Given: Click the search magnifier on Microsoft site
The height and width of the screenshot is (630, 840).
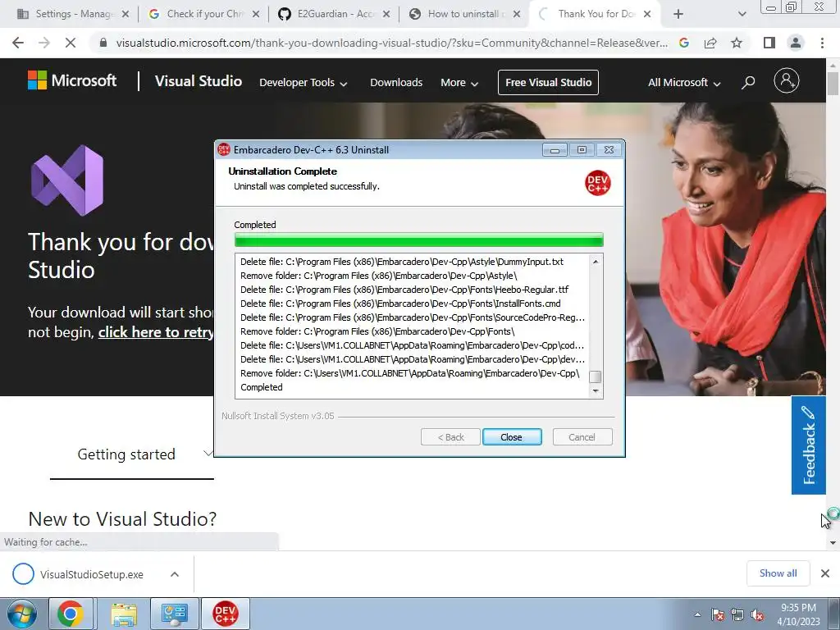Looking at the screenshot, I should pyautogui.click(x=748, y=82).
